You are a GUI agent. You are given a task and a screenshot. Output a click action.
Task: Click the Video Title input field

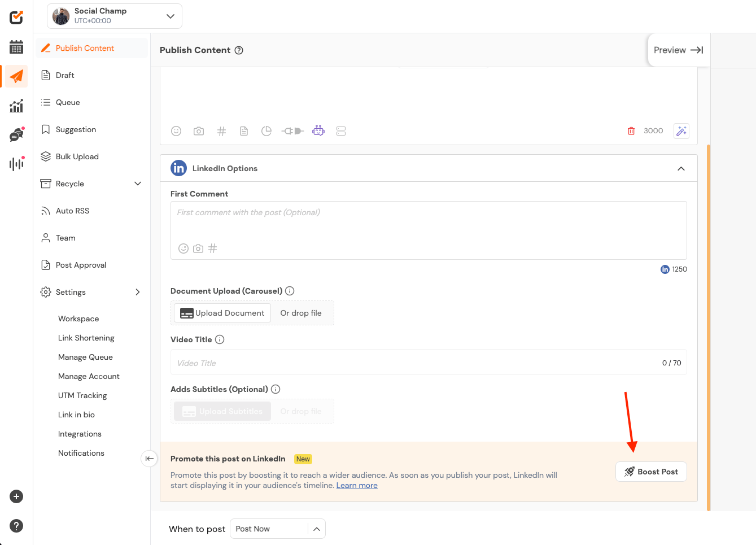[429, 363]
